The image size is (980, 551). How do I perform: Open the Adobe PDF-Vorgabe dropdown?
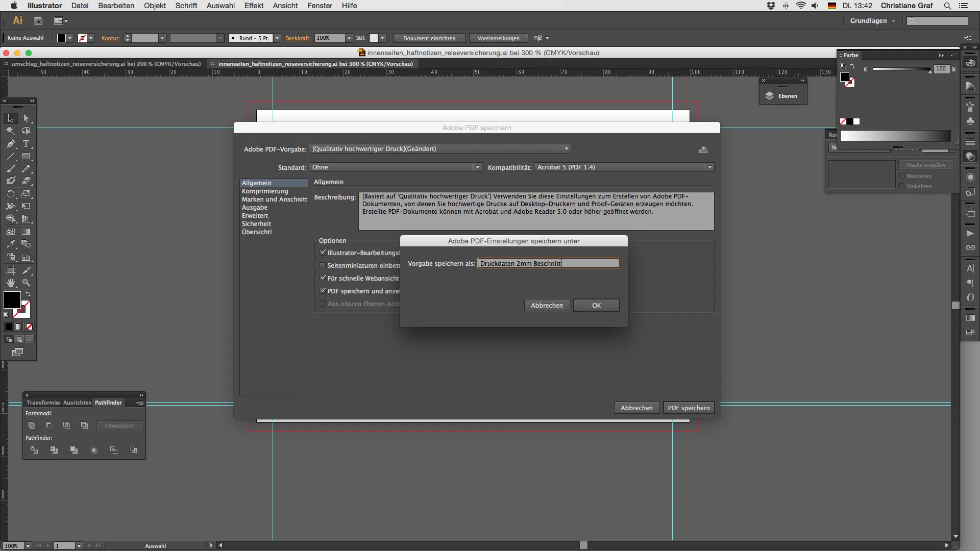[440, 149]
